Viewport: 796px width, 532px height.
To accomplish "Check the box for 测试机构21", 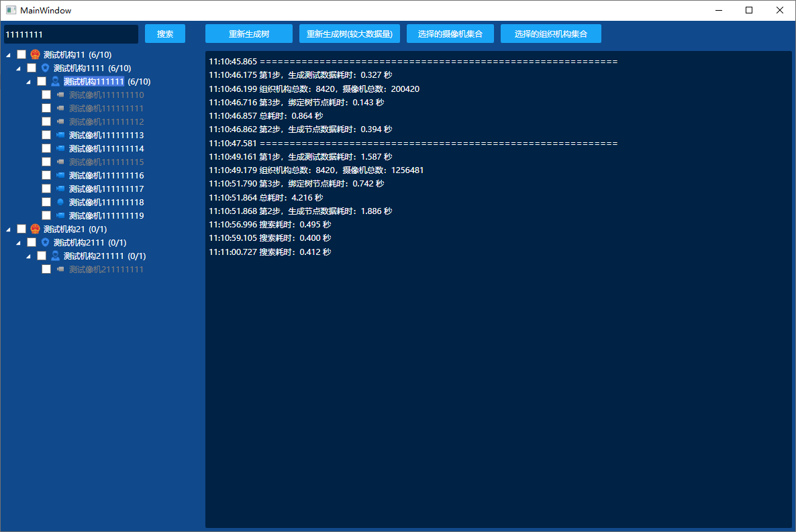I will click(x=21, y=229).
